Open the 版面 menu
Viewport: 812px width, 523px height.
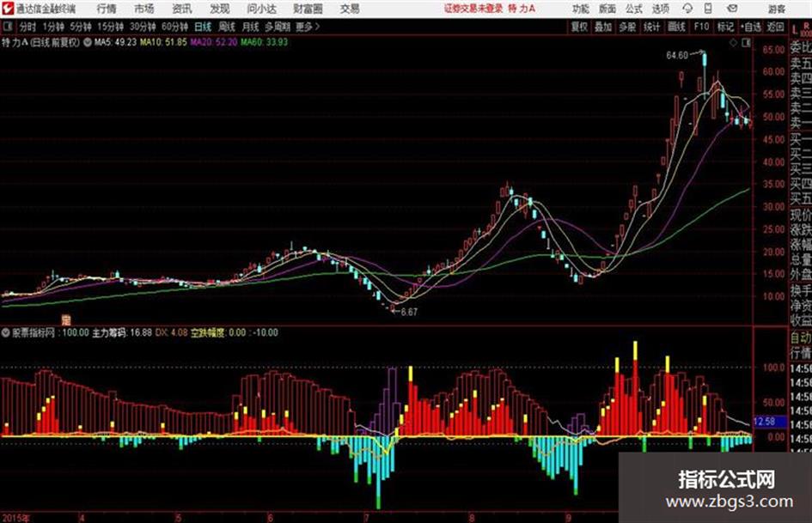coord(607,9)
